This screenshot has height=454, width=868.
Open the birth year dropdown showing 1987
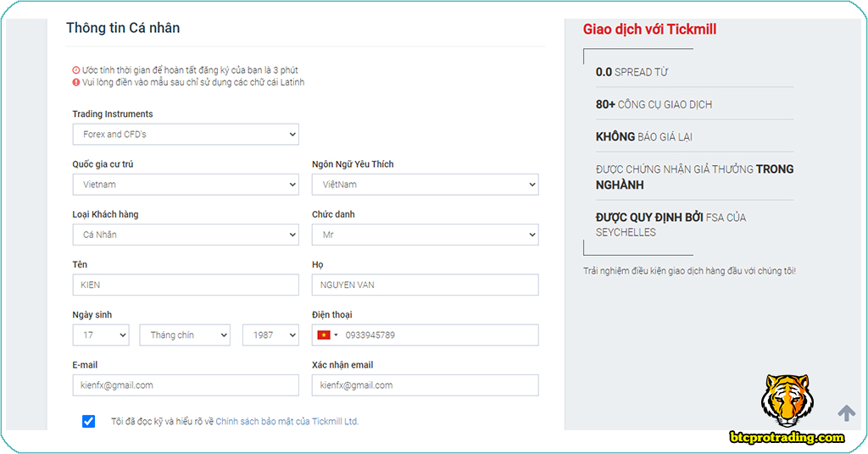tap(270, 335)
